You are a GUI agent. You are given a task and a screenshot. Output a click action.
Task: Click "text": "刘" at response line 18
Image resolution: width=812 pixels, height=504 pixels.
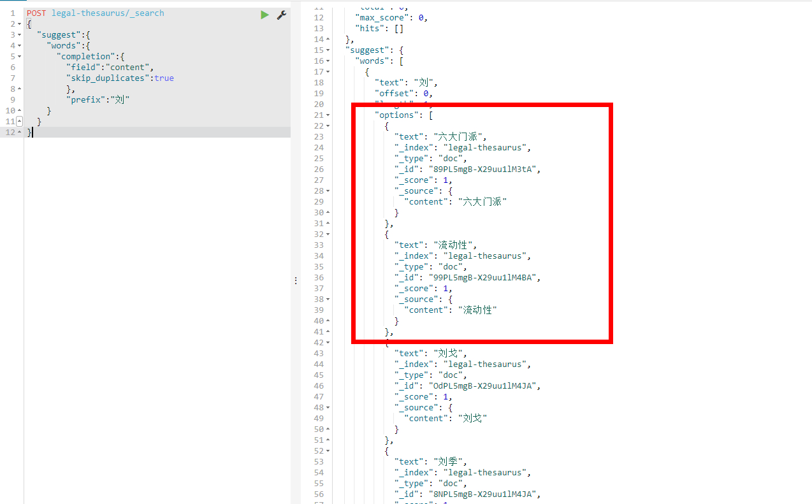(x=407, y=82)
